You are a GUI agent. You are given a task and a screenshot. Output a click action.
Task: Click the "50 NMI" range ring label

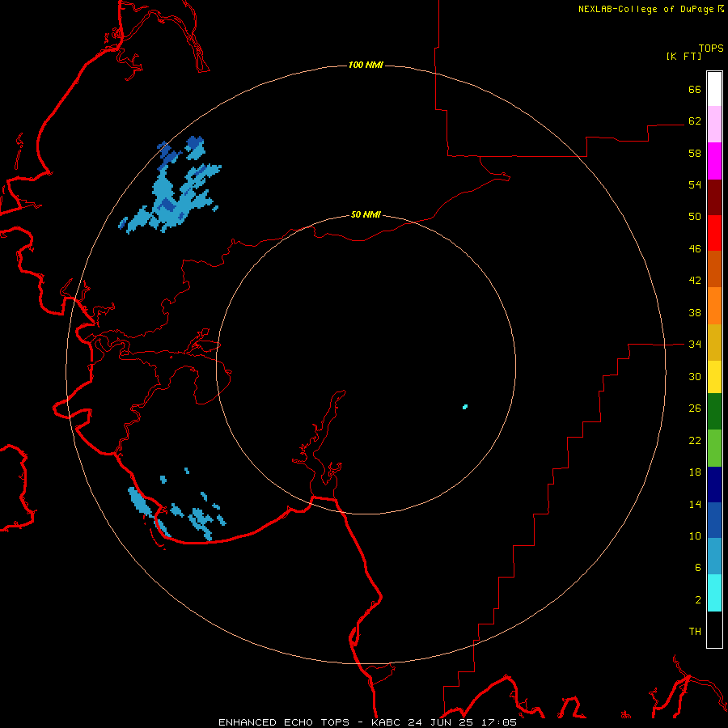point(366,214)
